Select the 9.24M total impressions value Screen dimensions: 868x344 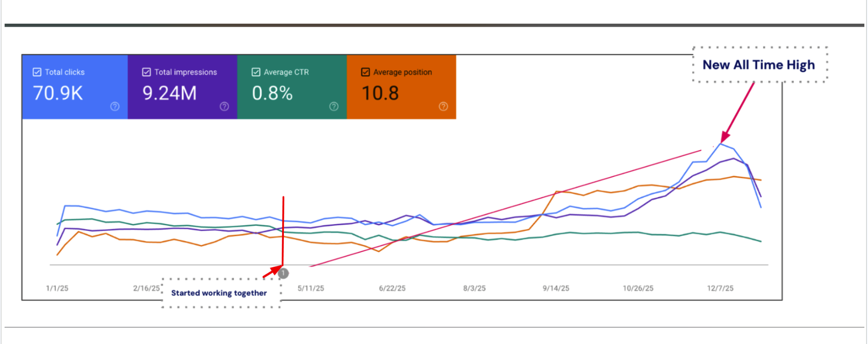[170, 93]
